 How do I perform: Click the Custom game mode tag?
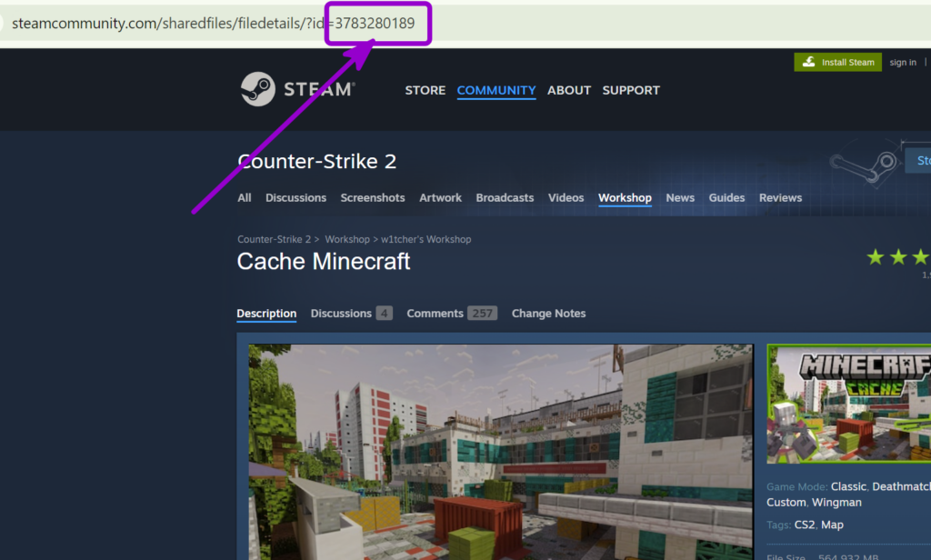[786, 503]
